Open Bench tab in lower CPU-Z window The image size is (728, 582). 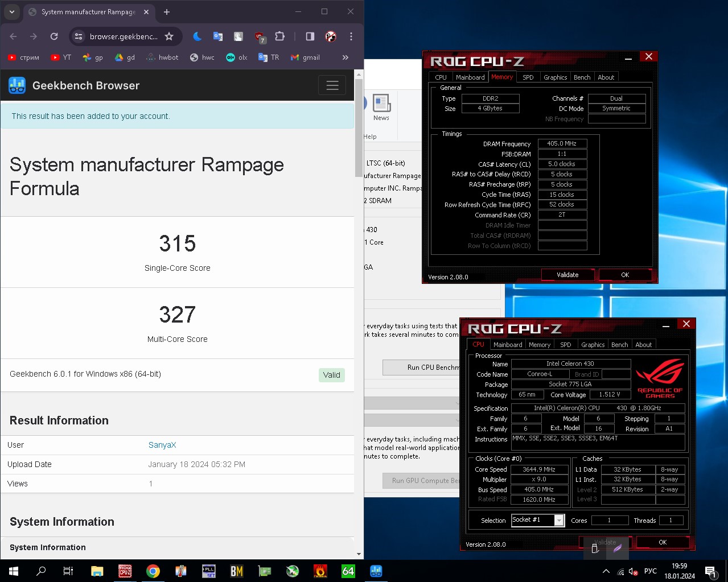(x=620, y=345)
